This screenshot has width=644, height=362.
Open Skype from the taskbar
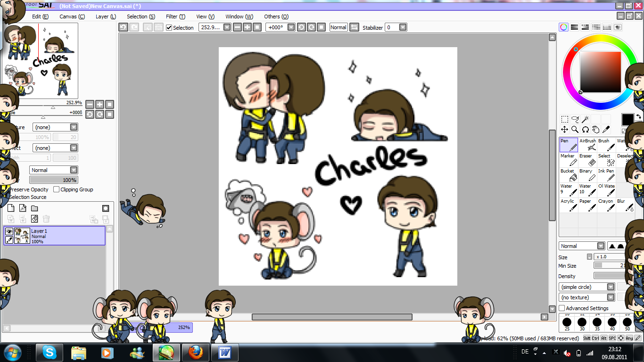49,353
